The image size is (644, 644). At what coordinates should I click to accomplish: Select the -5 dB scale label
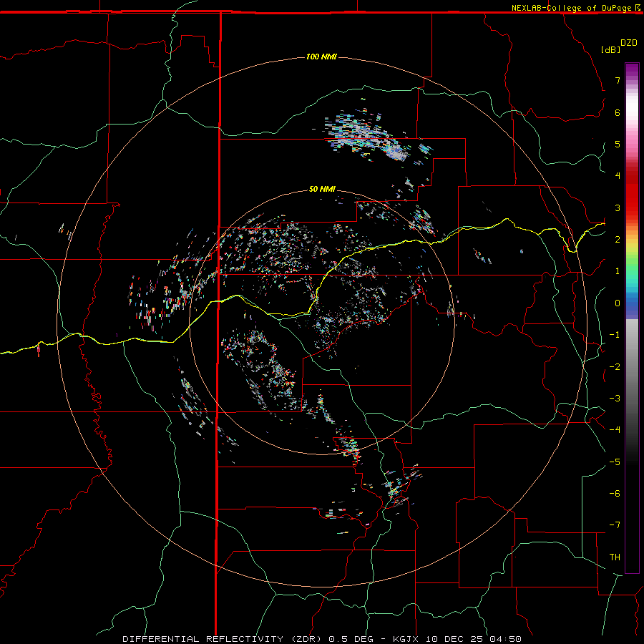click(615, 462)
